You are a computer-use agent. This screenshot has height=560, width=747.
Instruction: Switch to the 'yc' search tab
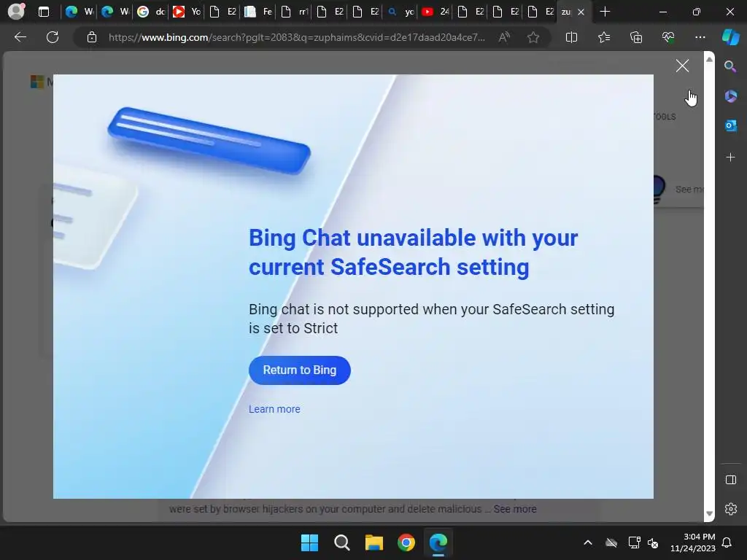tap(400, 12)
